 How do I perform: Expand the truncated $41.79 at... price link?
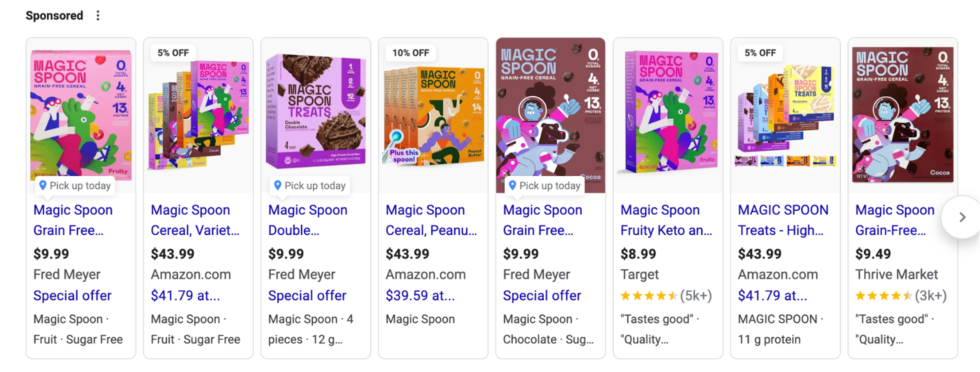click(185, 295)
